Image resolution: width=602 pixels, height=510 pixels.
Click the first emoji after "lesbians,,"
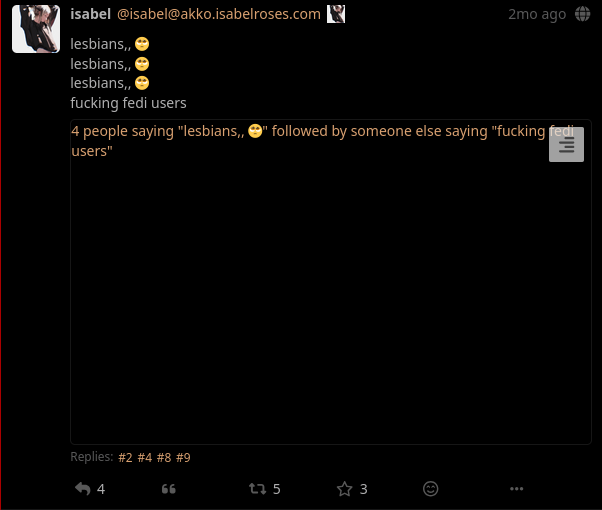tap(142, 45)
